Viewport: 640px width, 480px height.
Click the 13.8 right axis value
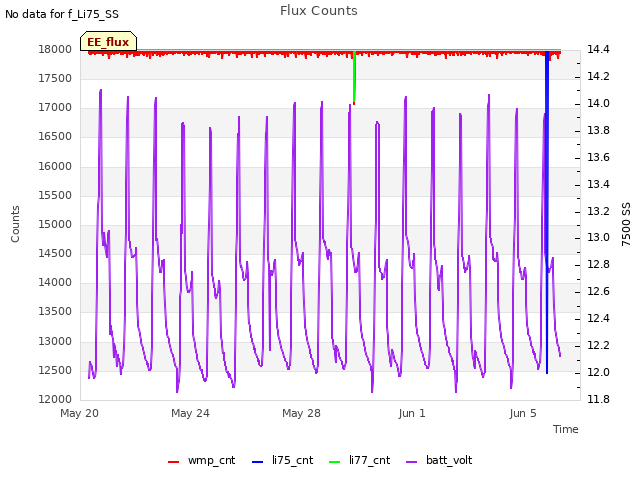point(598,130)
